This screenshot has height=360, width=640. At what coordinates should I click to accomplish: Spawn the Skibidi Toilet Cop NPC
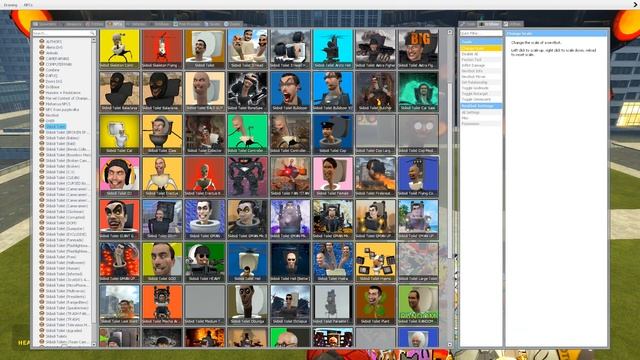pyautogui.click(x=333, y=134)
